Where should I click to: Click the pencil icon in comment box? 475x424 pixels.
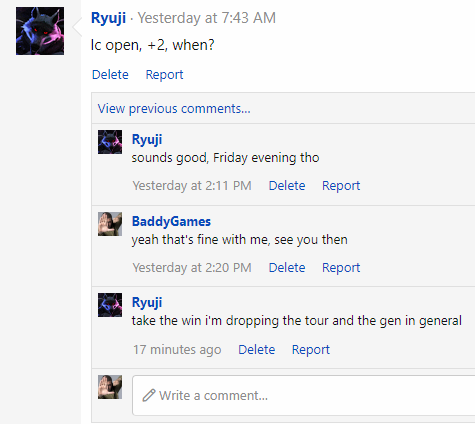149,395
